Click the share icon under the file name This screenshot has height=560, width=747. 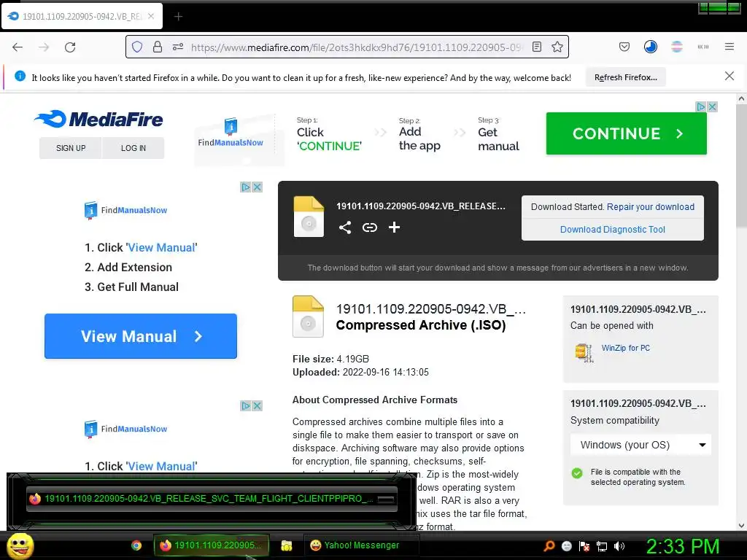(x=345, y=227)
